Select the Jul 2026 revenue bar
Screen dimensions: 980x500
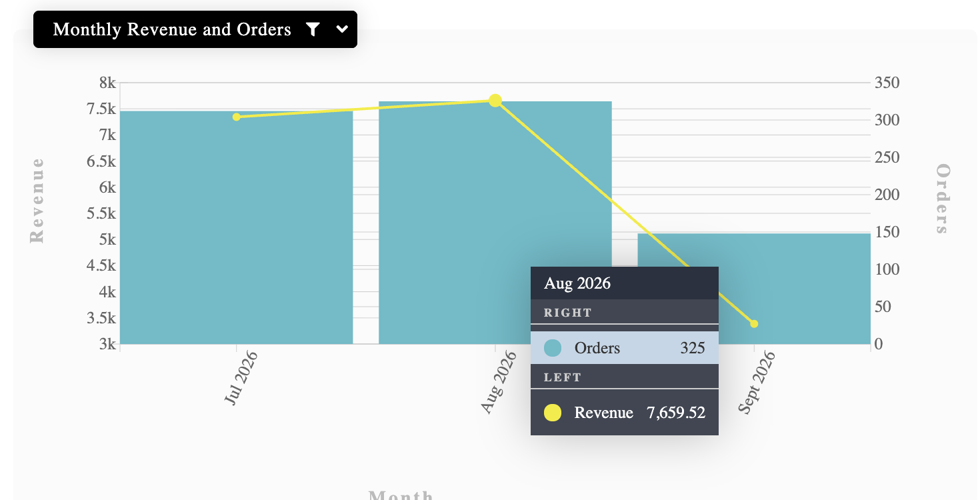(x=236, y=227)
